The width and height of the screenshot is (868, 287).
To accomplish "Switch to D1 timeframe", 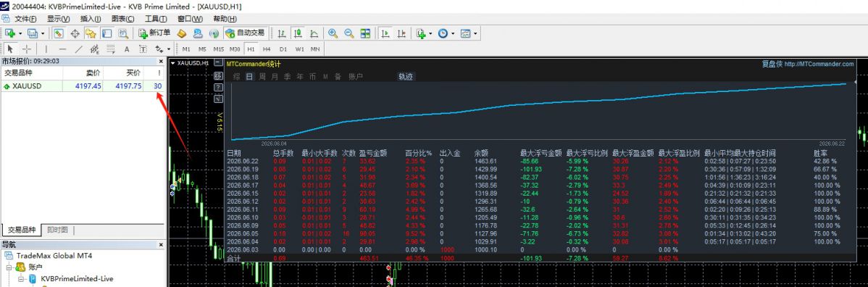I will click(x=283, y=49).
